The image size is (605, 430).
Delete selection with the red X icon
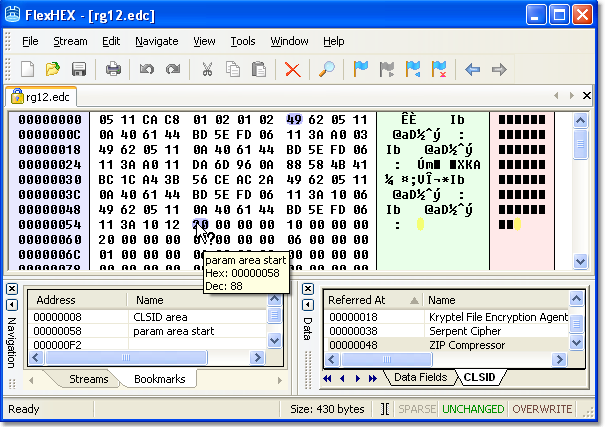click(292, 70)
